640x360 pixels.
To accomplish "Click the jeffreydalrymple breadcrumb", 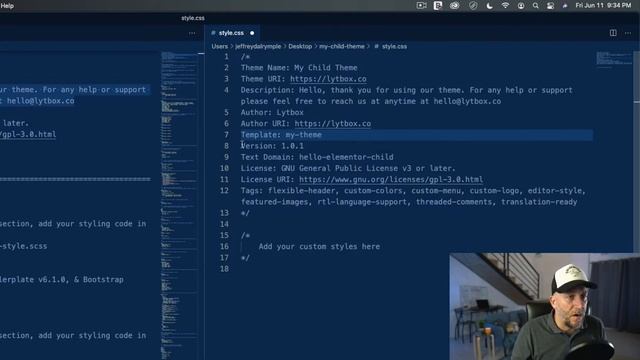I will [258, 47].
